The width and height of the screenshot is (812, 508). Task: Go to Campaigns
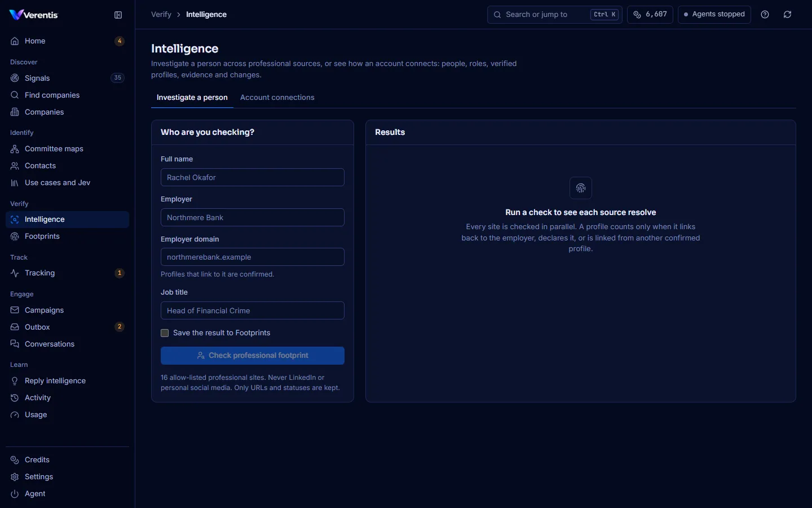[x=67, y=310]
